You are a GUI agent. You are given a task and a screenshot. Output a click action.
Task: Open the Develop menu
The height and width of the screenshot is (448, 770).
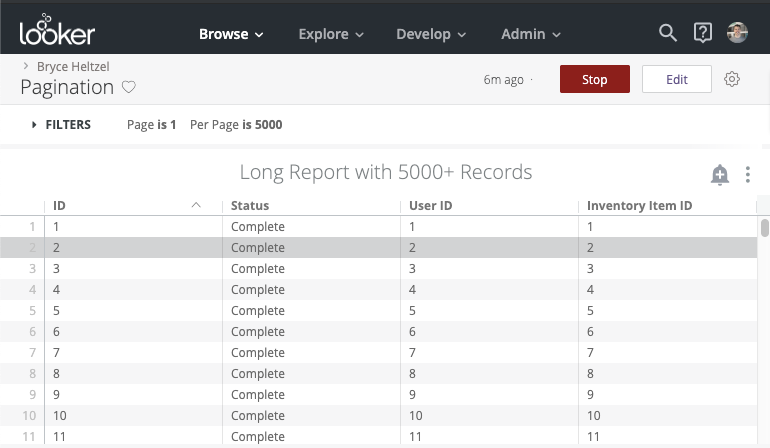tap(431, 34)
